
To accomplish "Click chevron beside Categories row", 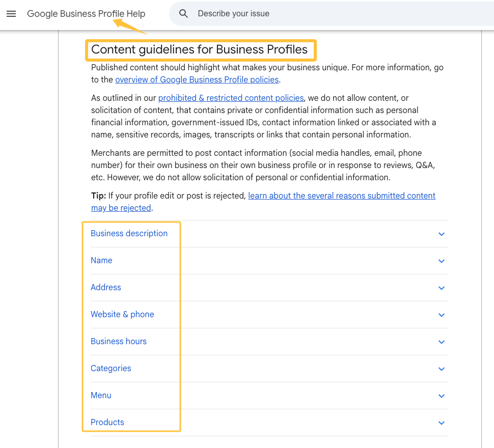I will 442,369.
